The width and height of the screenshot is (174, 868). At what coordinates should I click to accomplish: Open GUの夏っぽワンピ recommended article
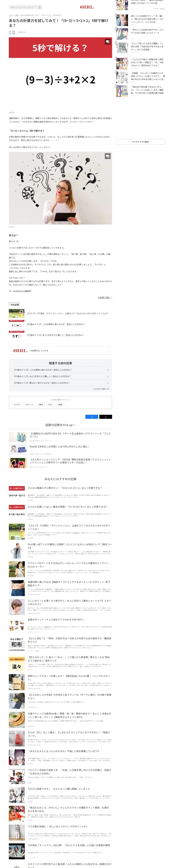70,546
